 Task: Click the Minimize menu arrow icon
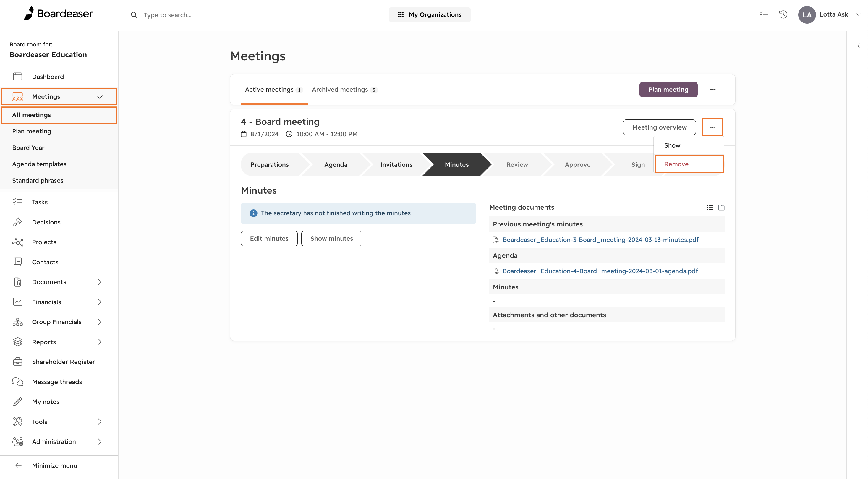[17, 465]
